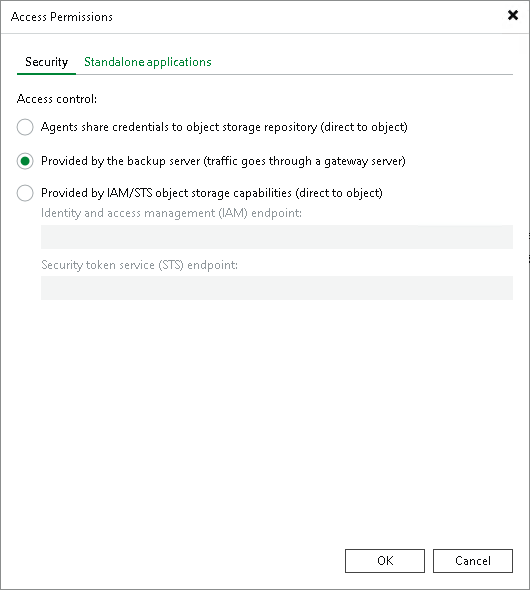
Task: Click the '(direct to object)' text of the IAM/STS option
Action: 339,193
